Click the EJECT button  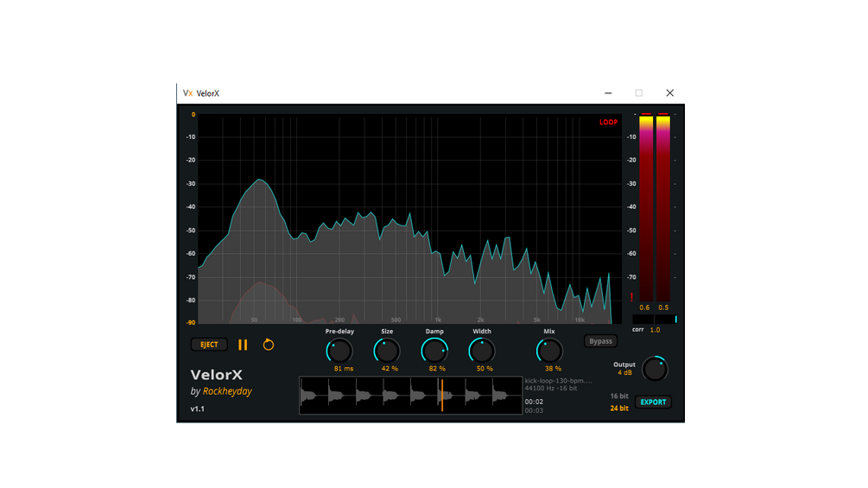point(209,345)
